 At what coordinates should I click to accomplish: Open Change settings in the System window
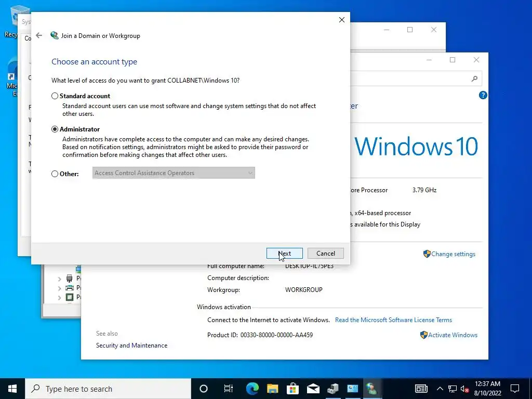tap(453, 254)
